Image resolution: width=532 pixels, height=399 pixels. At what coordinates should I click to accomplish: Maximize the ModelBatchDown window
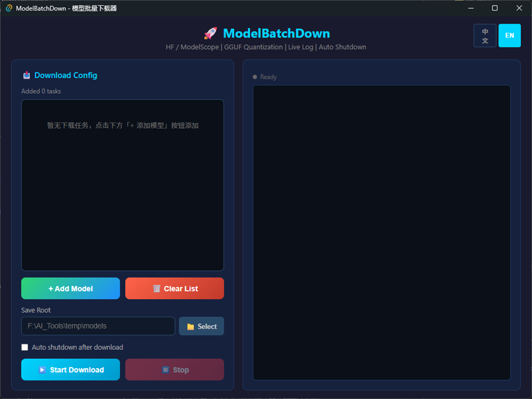(494, 8)
